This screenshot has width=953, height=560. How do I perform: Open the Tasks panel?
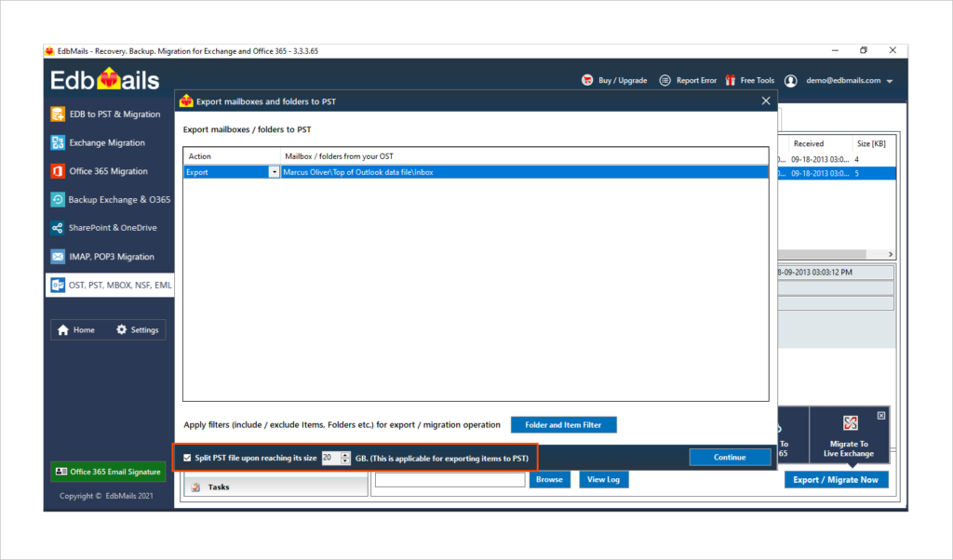[x=275, y=487]
